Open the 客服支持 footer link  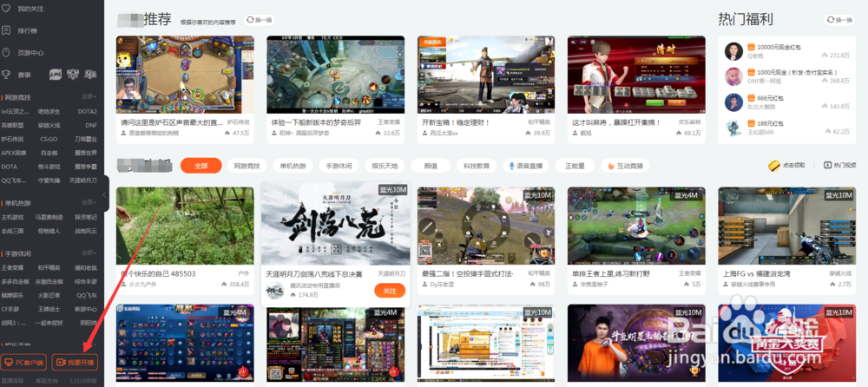(x=47, y=381)
